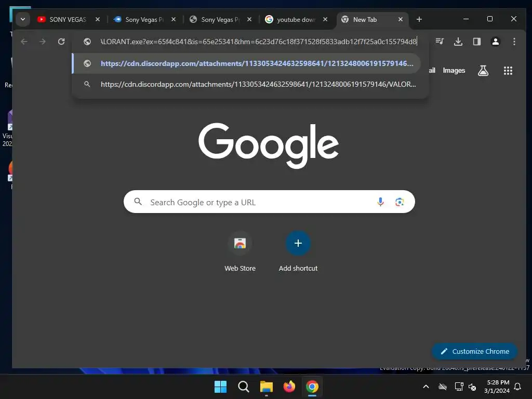This screenshot has width=532, height=399.
Task: Click the muted volume tray icon
Action: (472, 387)
